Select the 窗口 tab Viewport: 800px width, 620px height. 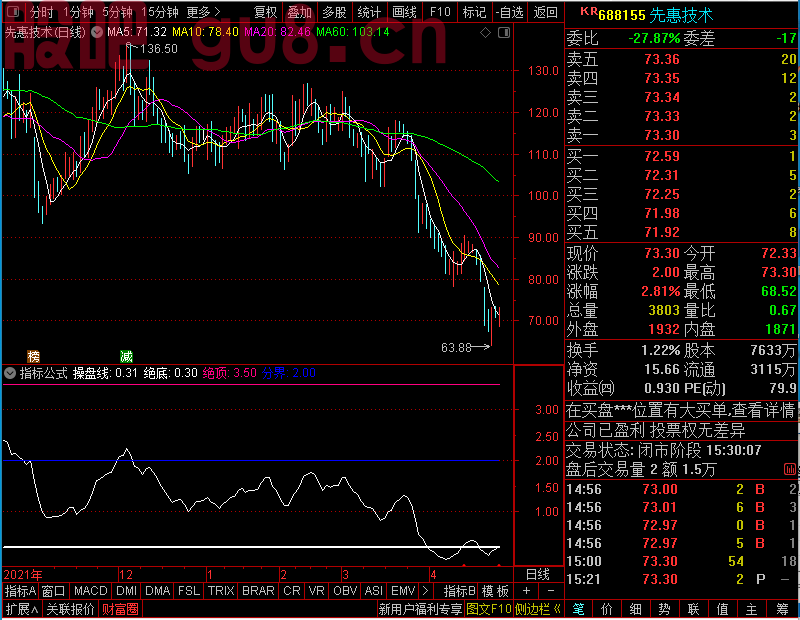click(x=54, y=591)
